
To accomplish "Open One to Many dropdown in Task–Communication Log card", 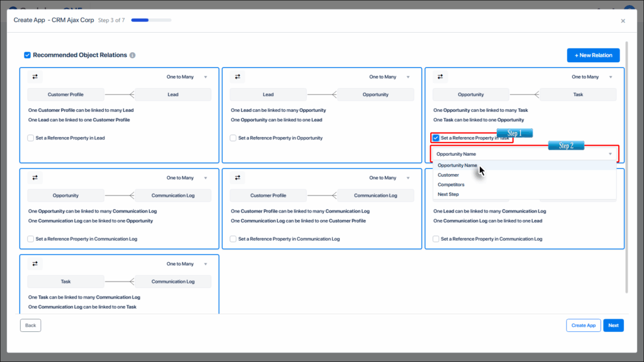I will pos(187,264).
